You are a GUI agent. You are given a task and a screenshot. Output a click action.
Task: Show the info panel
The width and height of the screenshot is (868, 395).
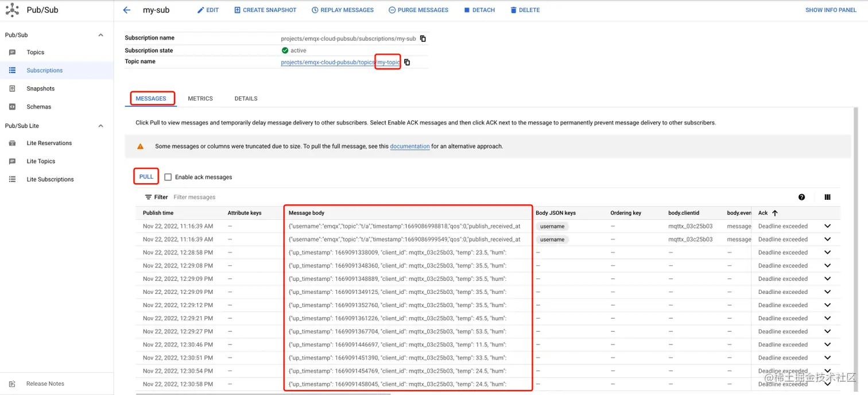point(831,10)
